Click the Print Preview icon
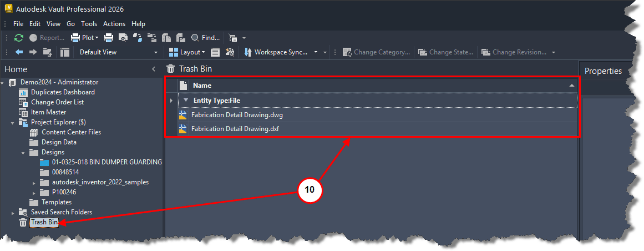This screenshot has width=644, height=251. (x=123, y=38)
